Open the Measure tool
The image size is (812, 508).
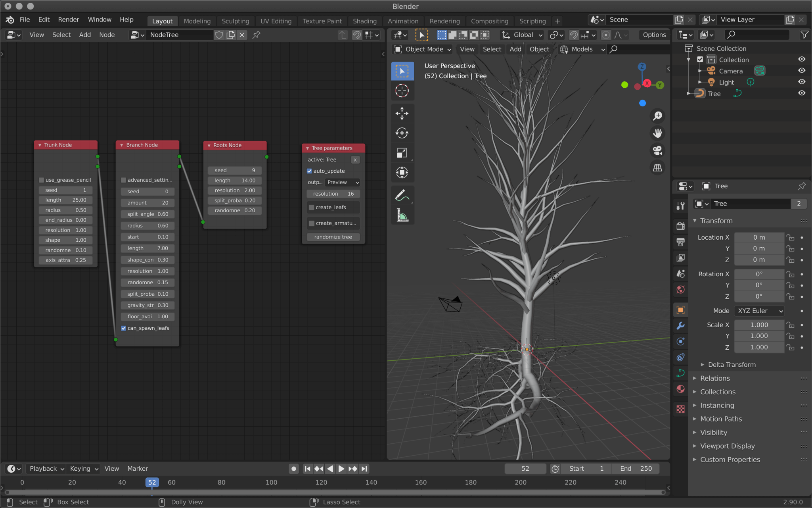402,215
